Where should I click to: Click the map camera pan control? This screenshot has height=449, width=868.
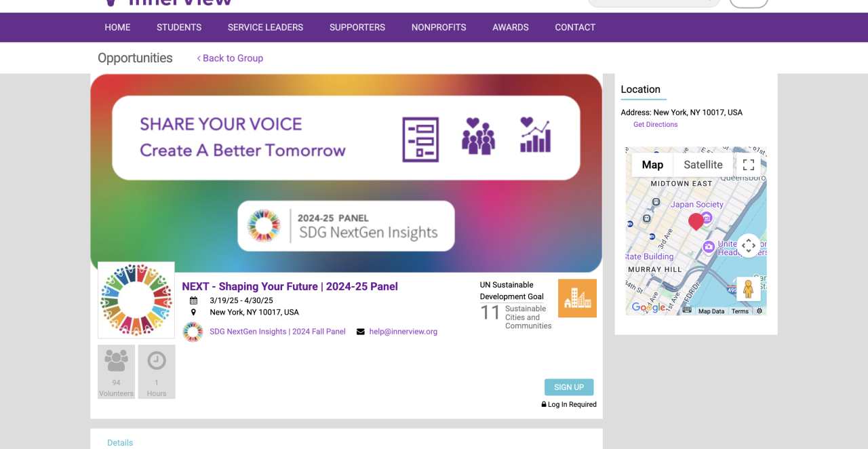pos(749,246)
